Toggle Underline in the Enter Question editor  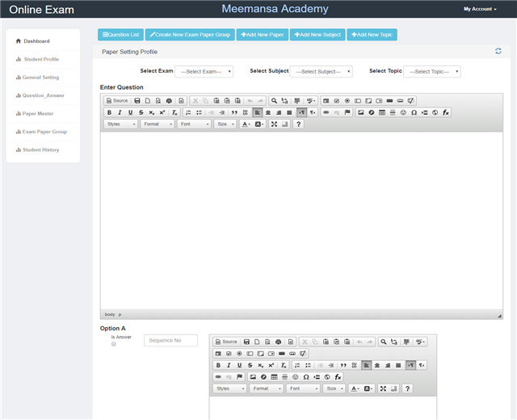coord(131,112)
